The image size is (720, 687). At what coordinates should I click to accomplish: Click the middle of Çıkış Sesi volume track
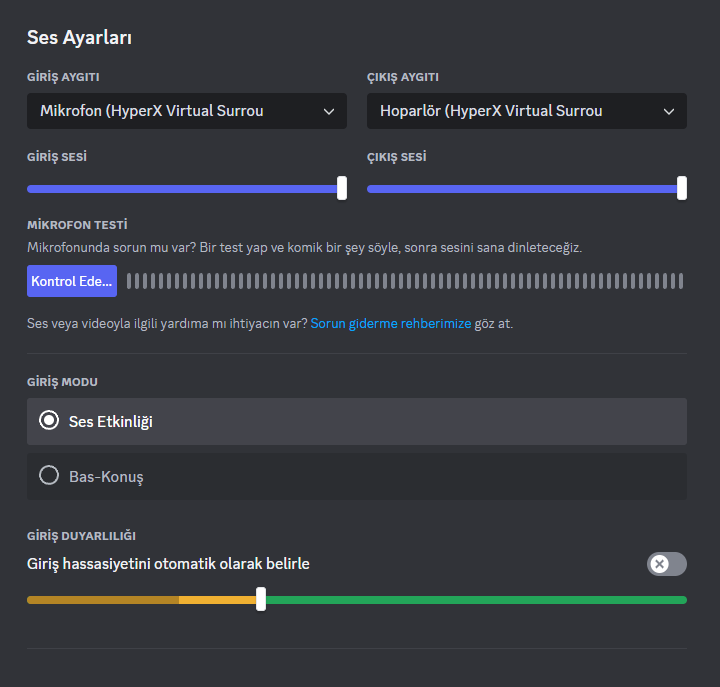click(x=525, y=188)
